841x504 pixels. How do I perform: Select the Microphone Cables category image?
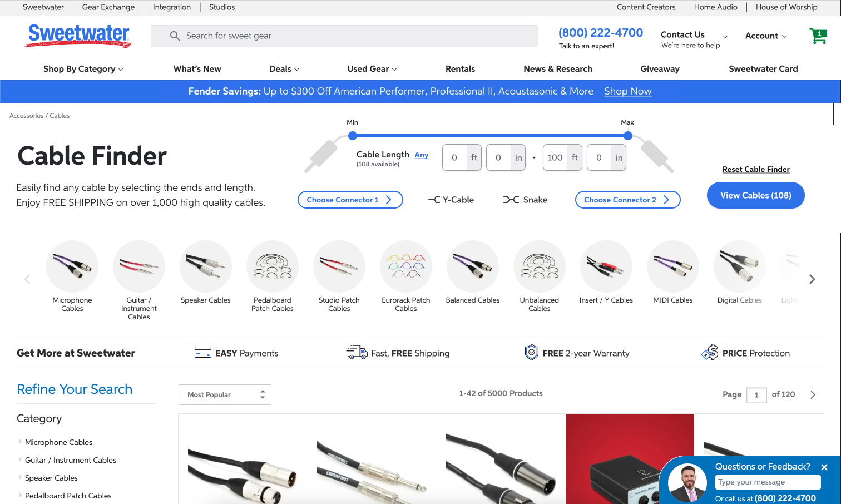[x=72, y=266]
